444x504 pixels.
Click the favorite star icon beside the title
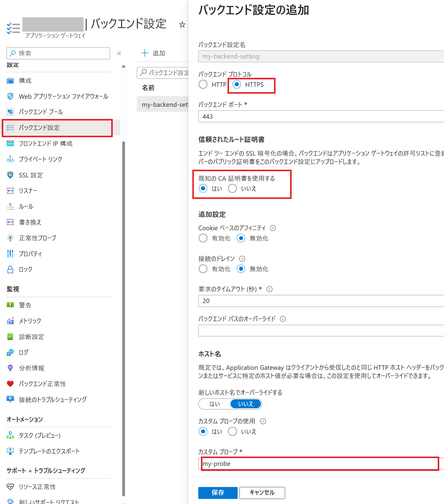[x=182, y=24]
